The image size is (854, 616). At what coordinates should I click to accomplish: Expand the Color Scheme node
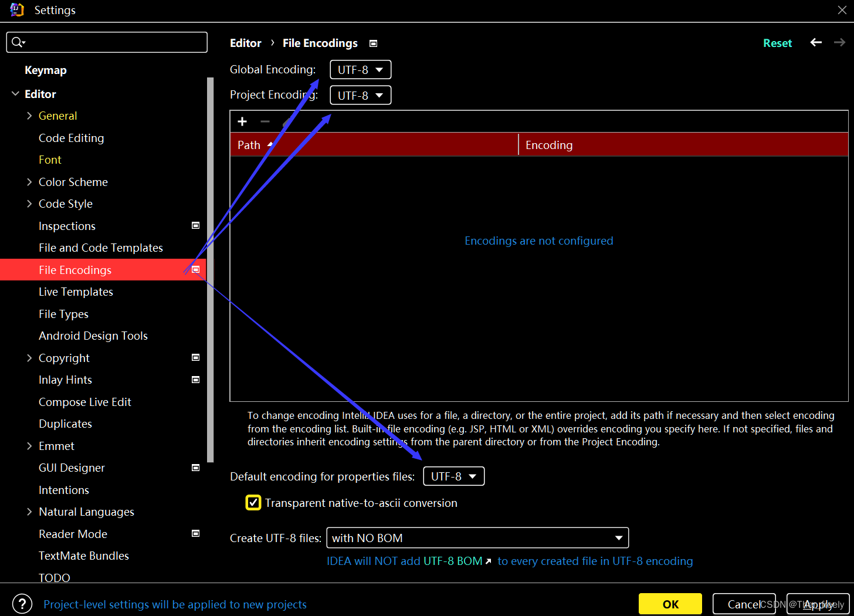(x=29, y=182)
